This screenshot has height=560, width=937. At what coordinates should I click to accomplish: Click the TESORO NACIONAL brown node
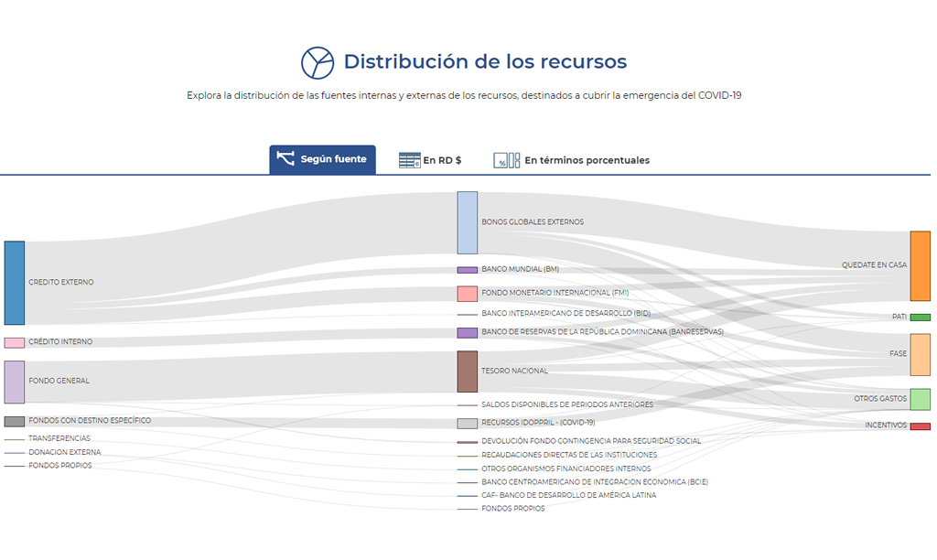467,370
